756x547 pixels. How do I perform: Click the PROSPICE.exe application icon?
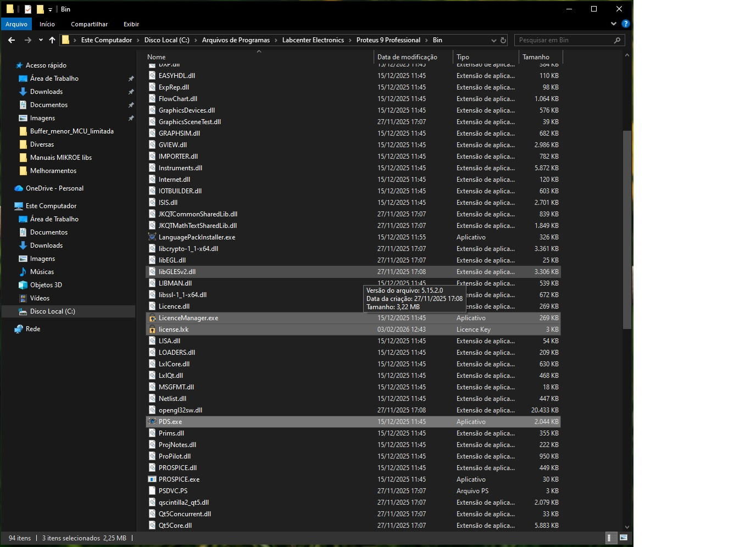[x=152, y=479]
